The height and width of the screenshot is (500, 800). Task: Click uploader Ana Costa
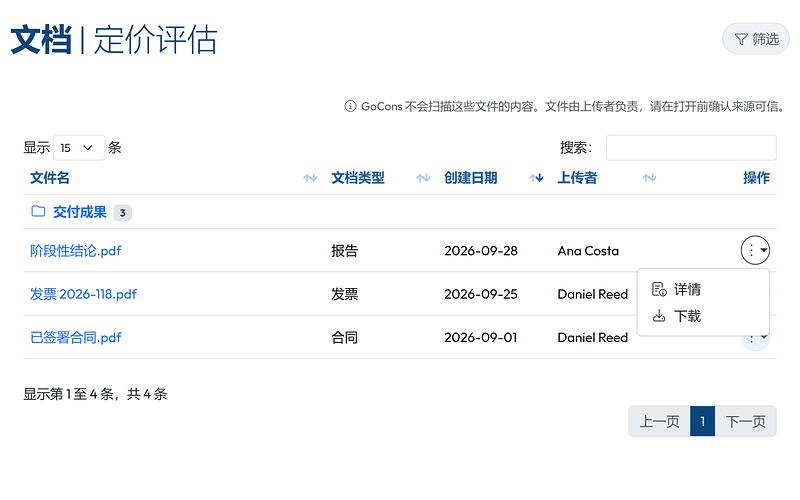click(x=588, y=251)
